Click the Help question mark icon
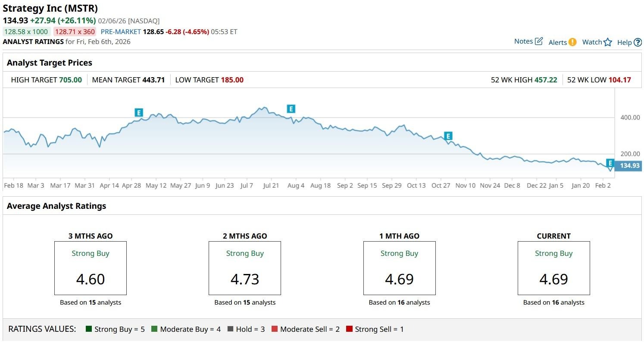Viewport: 644px width, 343px height. (638, 42)
